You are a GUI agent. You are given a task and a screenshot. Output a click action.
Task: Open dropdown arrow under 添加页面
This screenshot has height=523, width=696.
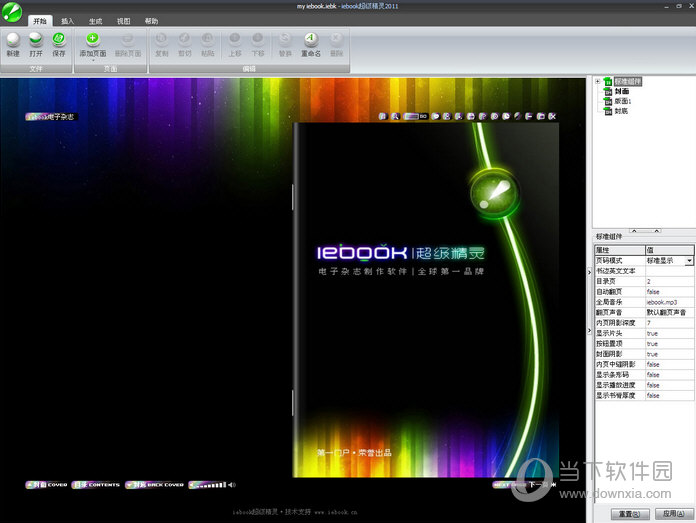click(x=93, y=60)
